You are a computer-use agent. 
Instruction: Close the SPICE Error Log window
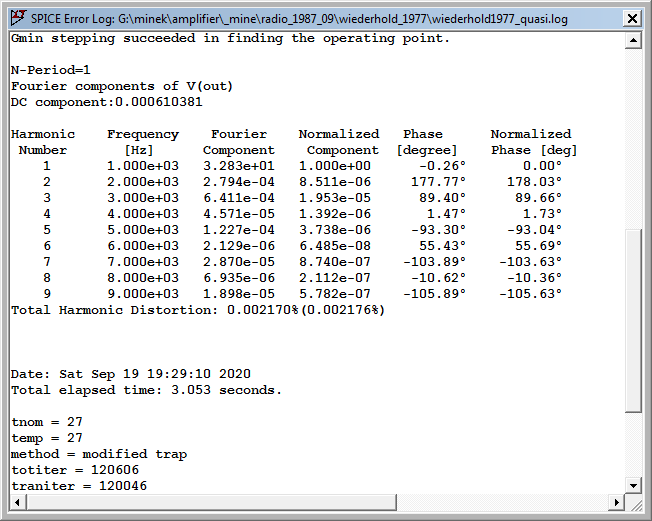coord(632,19)
